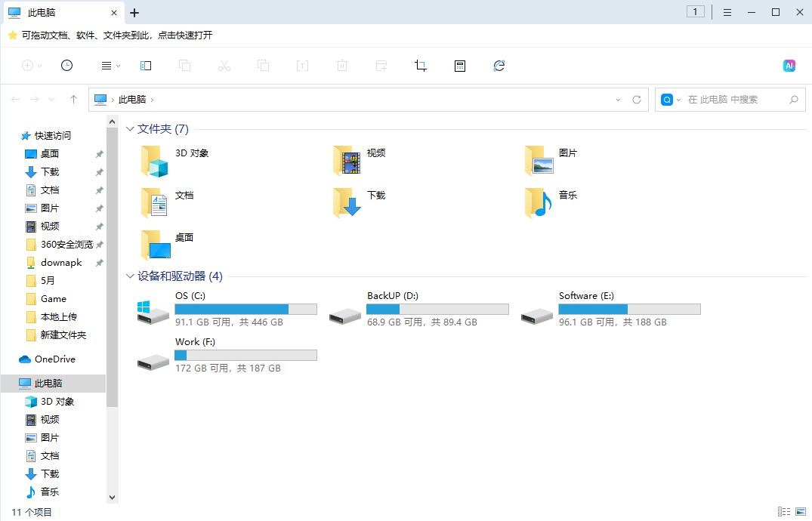Click the OS (C:) disk usage bar
The image size is (812, 521).
245,308
